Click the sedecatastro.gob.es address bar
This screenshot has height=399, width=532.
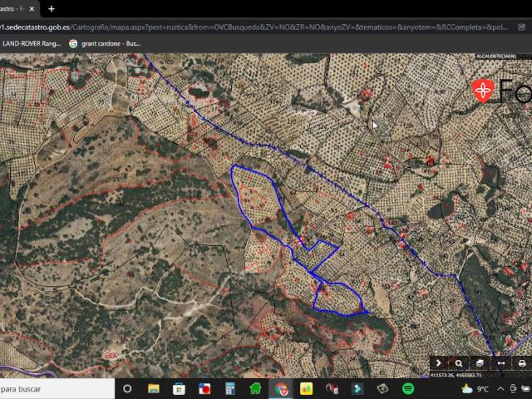coord(254,27)
